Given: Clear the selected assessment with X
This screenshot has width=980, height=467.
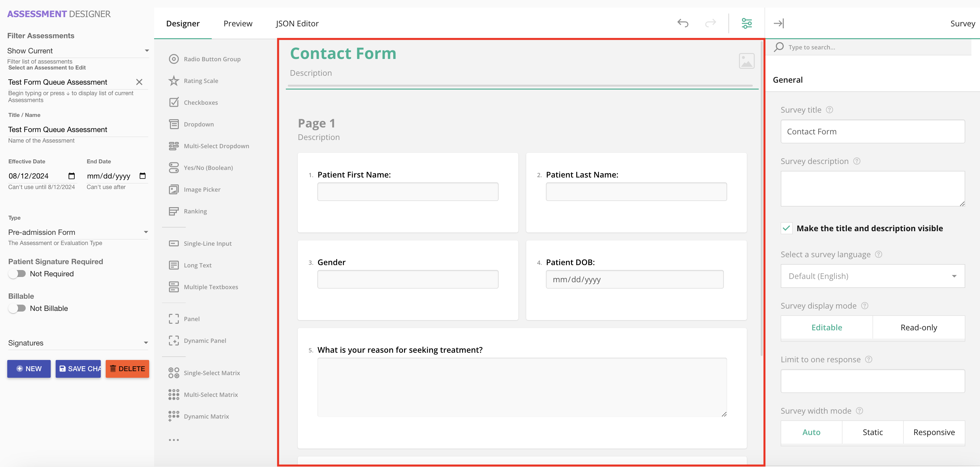Looking at the screenshot, I should click(x=139, y=82).
